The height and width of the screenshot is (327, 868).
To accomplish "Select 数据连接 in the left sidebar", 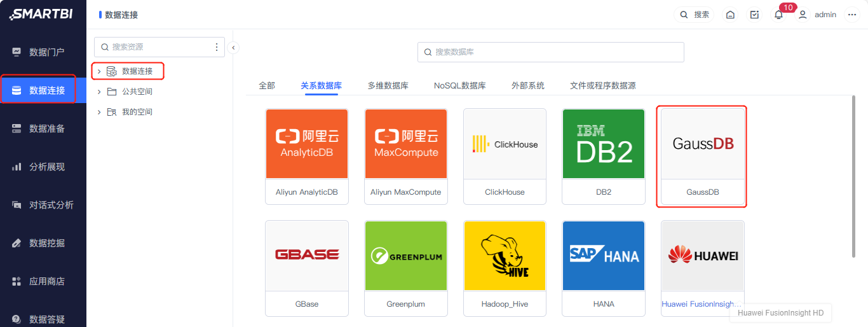I will (x=43, y=90).
